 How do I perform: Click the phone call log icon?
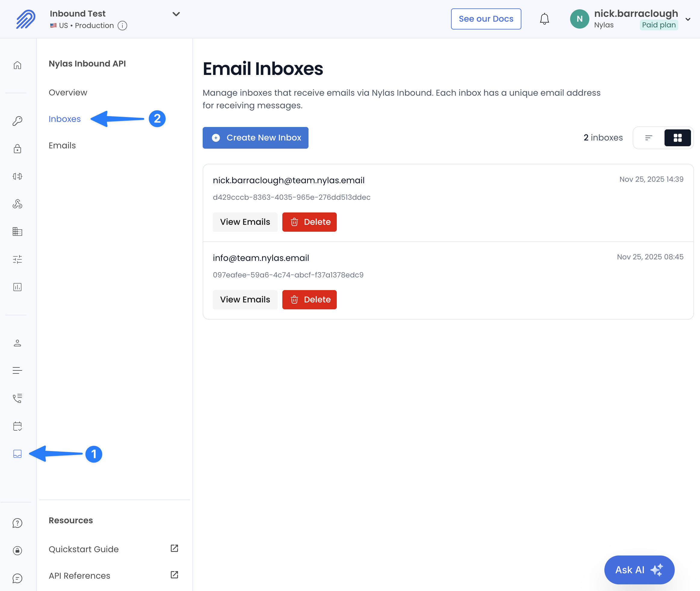[x=17, y=398]
